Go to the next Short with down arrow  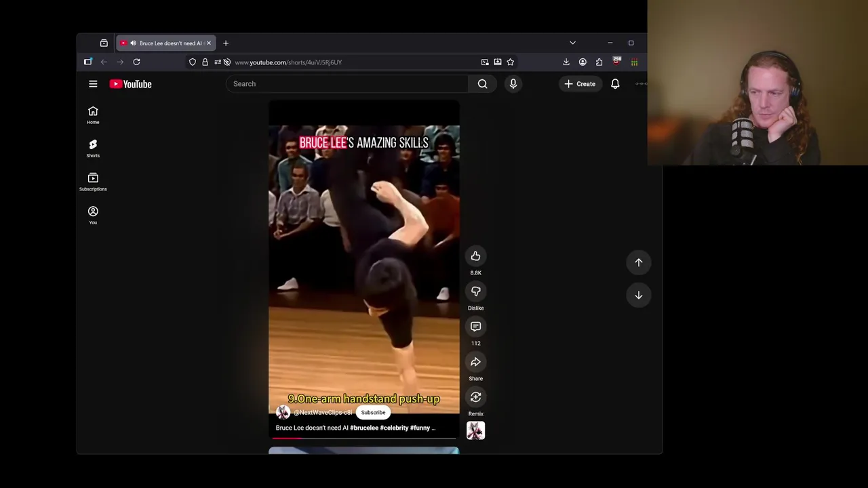pyautogui.click(x=639, y=295)
